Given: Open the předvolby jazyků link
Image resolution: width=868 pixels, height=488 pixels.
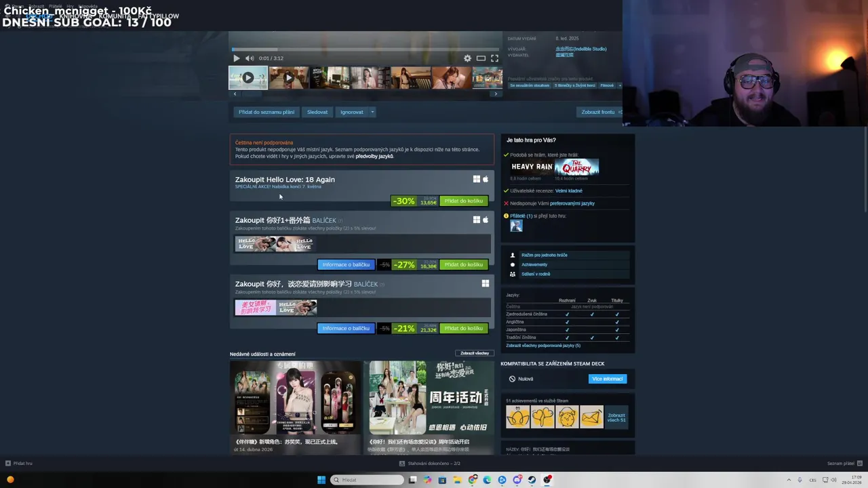Looking at the screenshot, I should click(376, 156).
